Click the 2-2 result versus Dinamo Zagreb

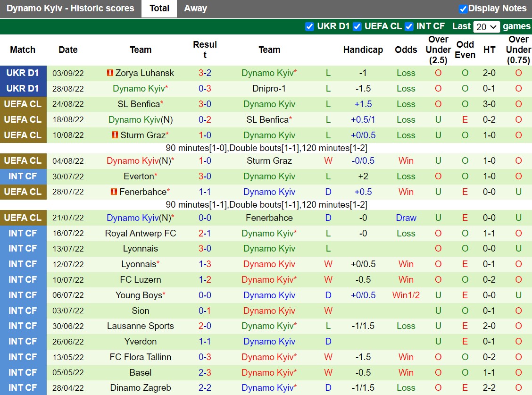pos(205,387)
